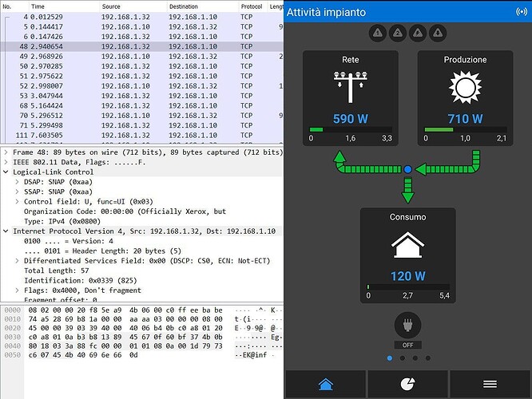This screenshot has height=399, width=532.
Task: Click the down-arrow warning icon
Action: point(437,33)
